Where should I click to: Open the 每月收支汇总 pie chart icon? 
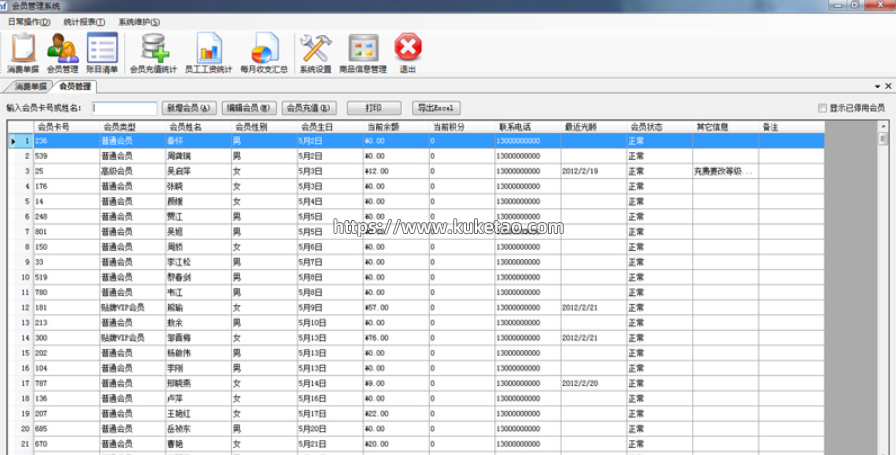point(264,48)
